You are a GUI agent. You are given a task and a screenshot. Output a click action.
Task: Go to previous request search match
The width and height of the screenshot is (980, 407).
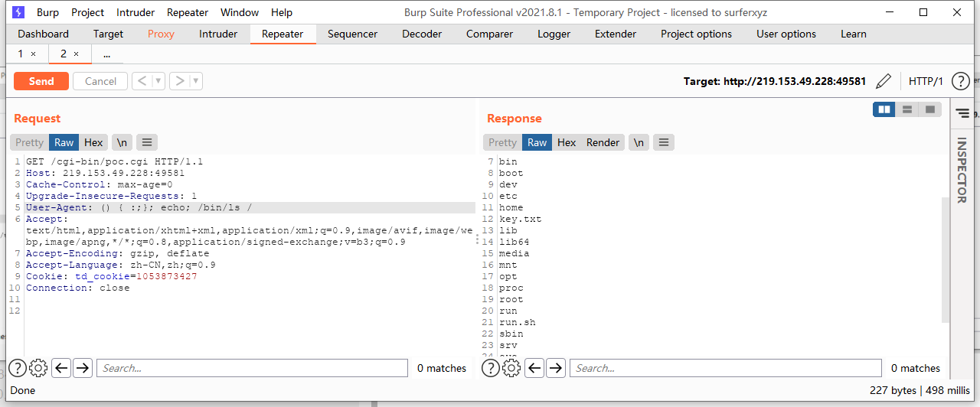[x=61, y=368]
